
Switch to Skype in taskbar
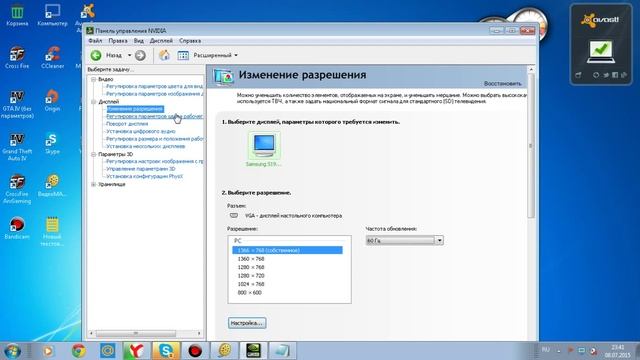point(166,351)
